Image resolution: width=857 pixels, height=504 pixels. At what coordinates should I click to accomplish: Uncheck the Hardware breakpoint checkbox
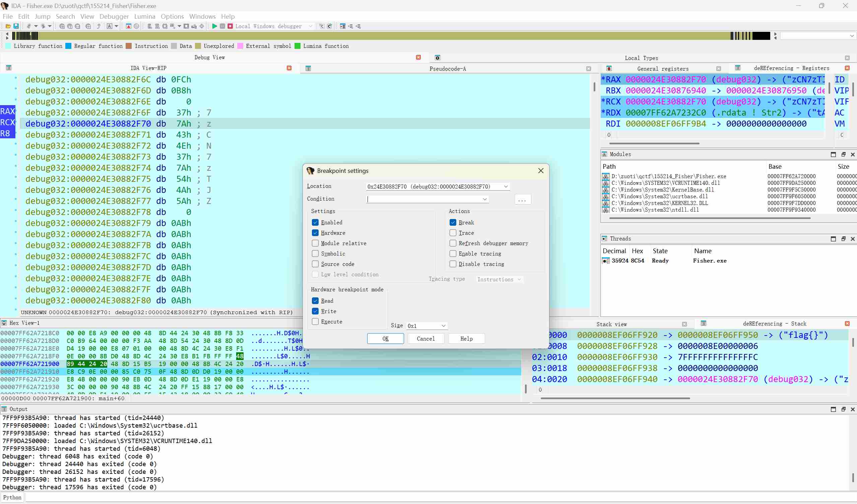[315, 233]
